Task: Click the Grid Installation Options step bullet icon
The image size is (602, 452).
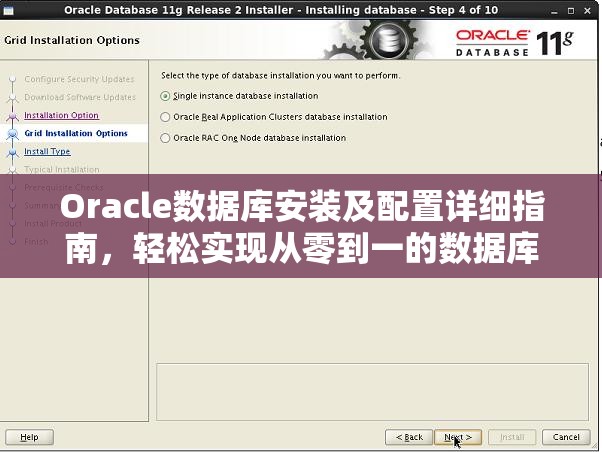Action: (13, 134)
